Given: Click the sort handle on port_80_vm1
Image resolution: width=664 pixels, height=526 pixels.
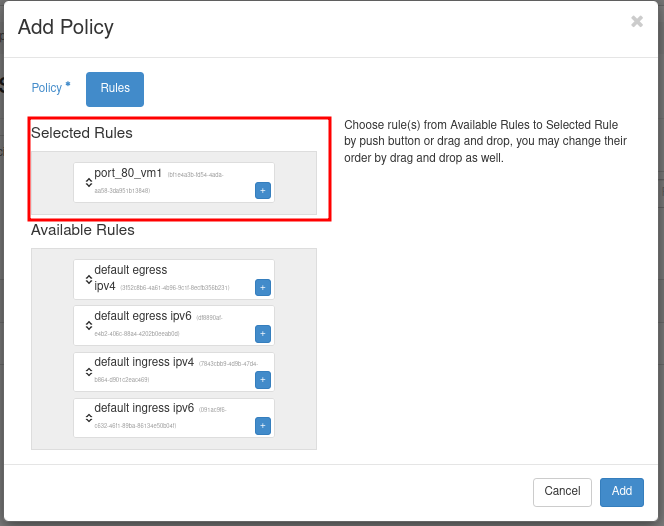Looking at the screenshot, I should click(88, 182).
